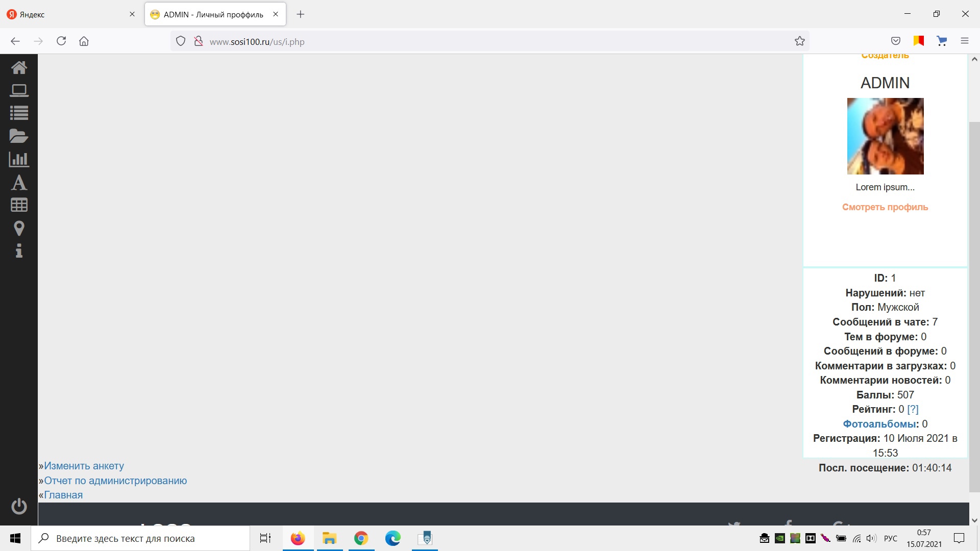This screenshot has height=551, width=980.
Task: Click the letter A font icon
Action: tap(19, 183)
